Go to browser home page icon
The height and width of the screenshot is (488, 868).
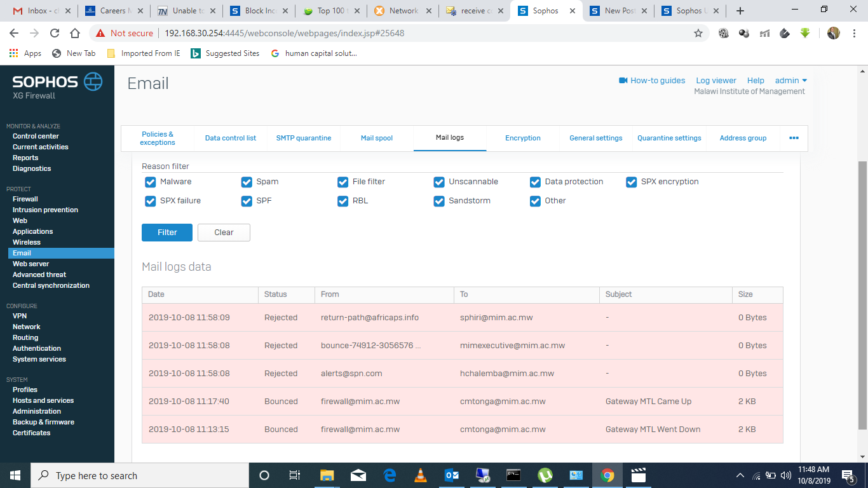point(75,33)
